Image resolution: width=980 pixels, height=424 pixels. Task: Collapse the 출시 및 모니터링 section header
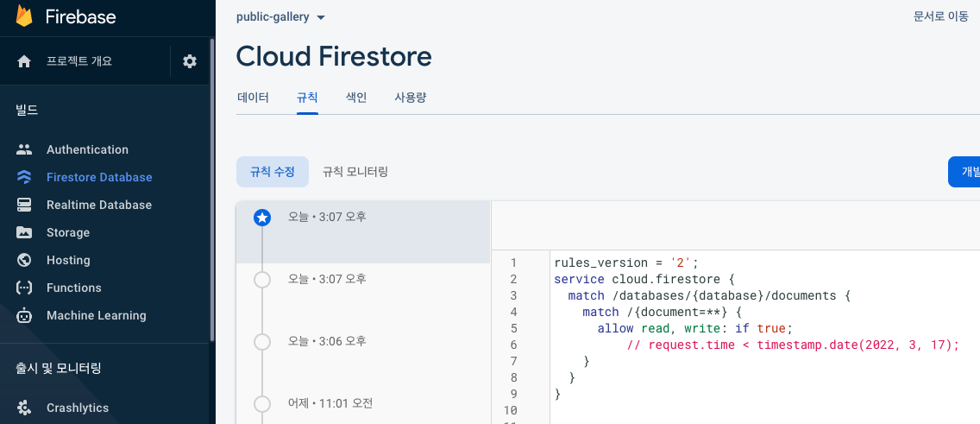tap(58, 369)
